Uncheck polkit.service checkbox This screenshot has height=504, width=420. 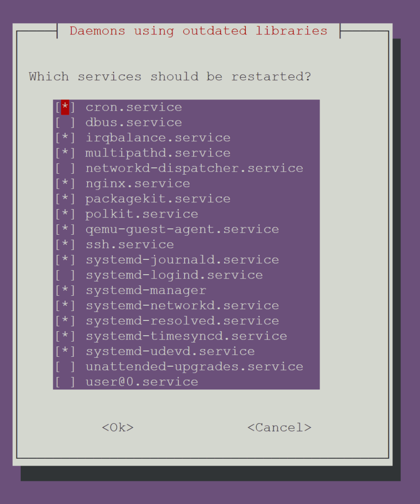(x=65, y=214)
